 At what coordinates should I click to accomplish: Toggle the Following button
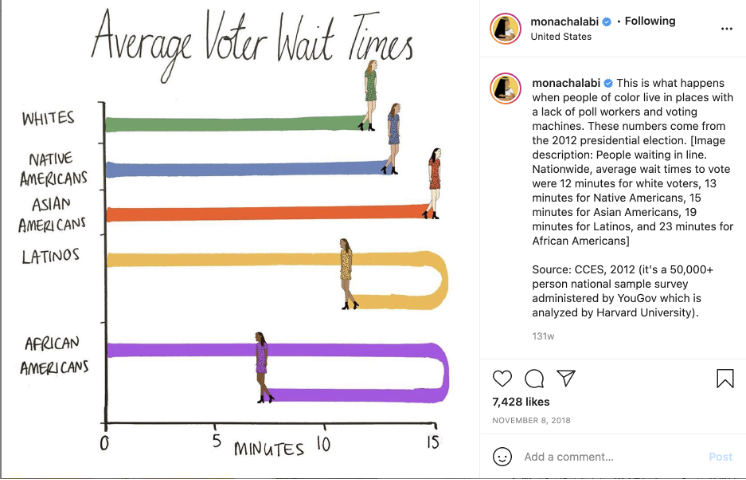pos(650,21)
